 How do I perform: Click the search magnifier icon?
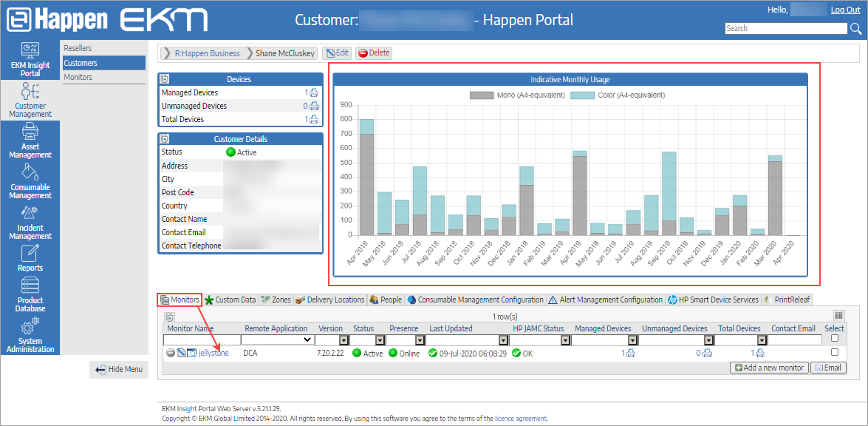pyautogui.click(x=855, y=29)
